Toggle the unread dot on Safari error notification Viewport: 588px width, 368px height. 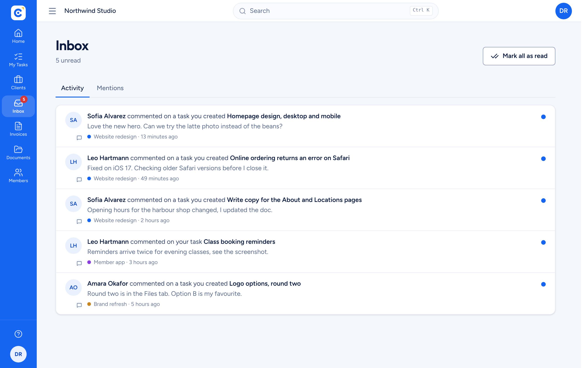[x=543, y=159]
